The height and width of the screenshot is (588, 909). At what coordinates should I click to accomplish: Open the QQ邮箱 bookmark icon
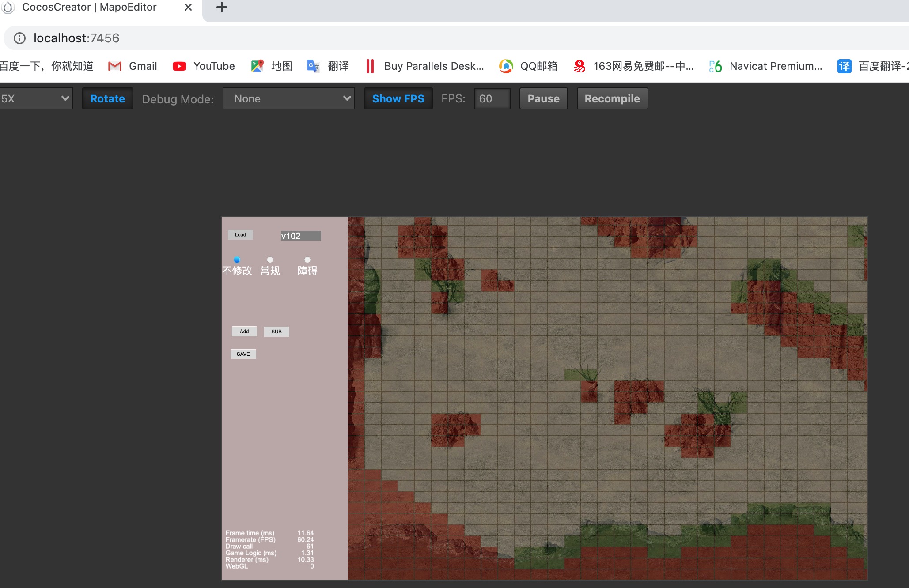(506, 66)
